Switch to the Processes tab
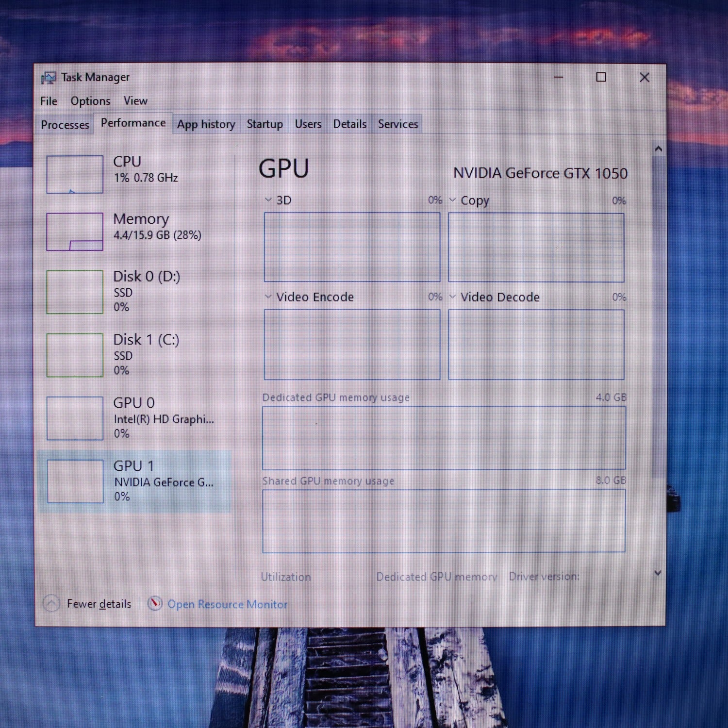Viewport: 728px width, 728px height. click(65, 125)
